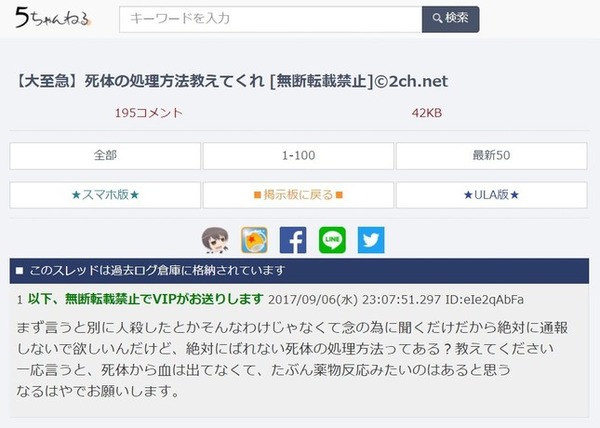600x428 pixels.
Task: Click the 検索 search button
Action: click(x=450, y=19)
